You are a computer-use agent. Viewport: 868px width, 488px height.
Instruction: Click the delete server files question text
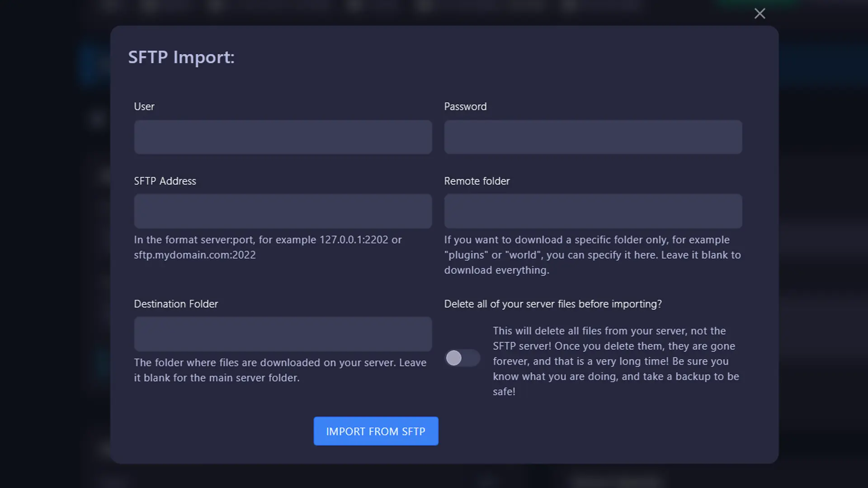point(553,304)
